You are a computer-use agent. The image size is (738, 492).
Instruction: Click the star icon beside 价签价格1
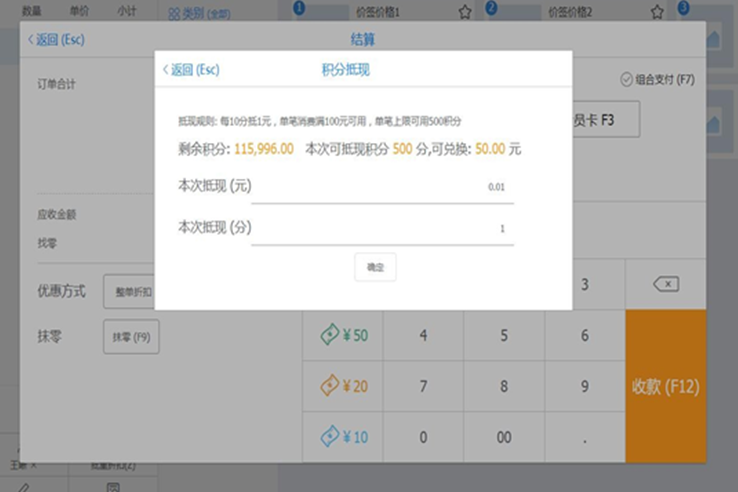point(464,12)
